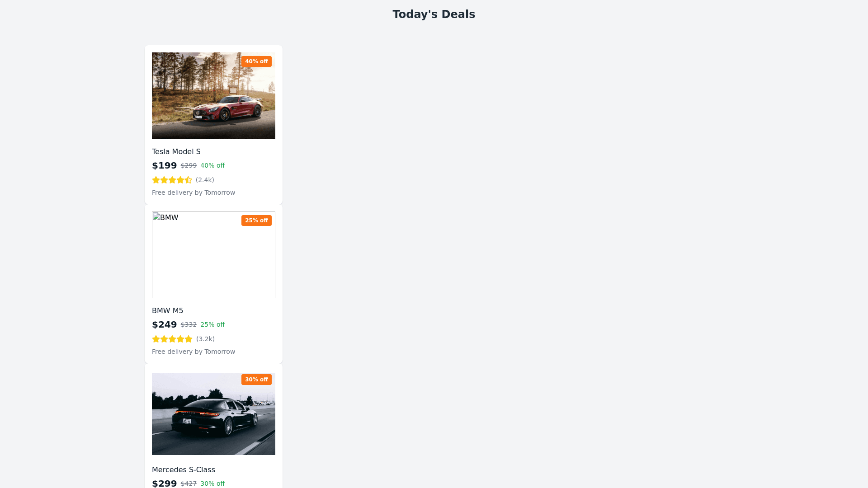
Task: Click the green 40% off text
Action: [212, 166]
